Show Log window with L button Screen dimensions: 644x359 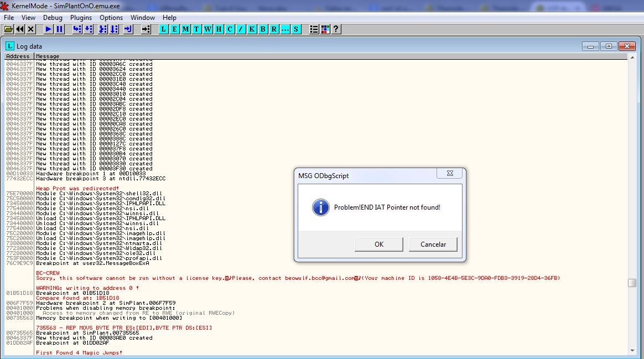163,29
